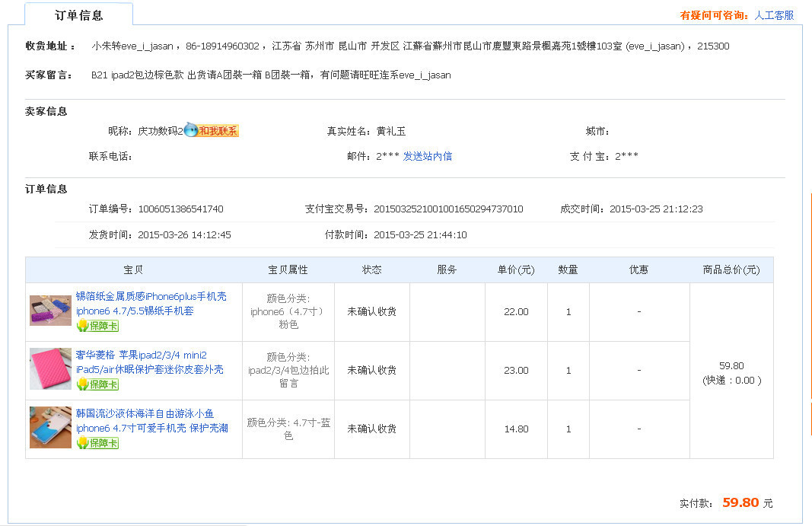Image resolution: width=812 pixels, height=526 pixels.
Task: Click the 商品总价(元) column header
Action: pyautogui.click(x=731, y=269)
